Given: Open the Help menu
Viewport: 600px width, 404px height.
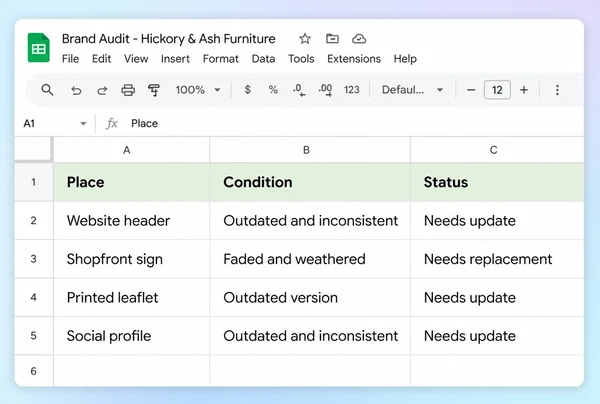Looking at the screenshot, I should coord(405,59).
